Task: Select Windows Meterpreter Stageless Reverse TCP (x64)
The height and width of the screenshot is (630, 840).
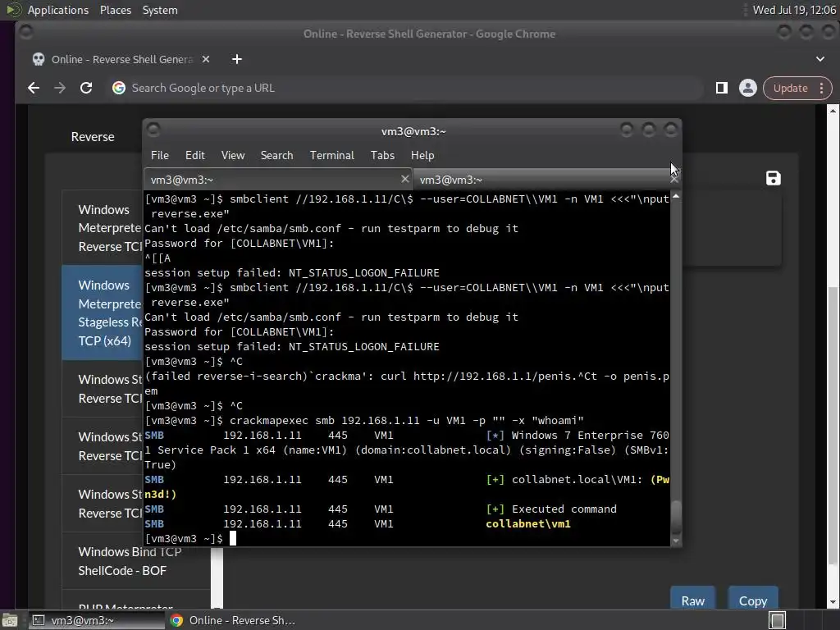Action: pyautogui.click(x=103, y=313)
